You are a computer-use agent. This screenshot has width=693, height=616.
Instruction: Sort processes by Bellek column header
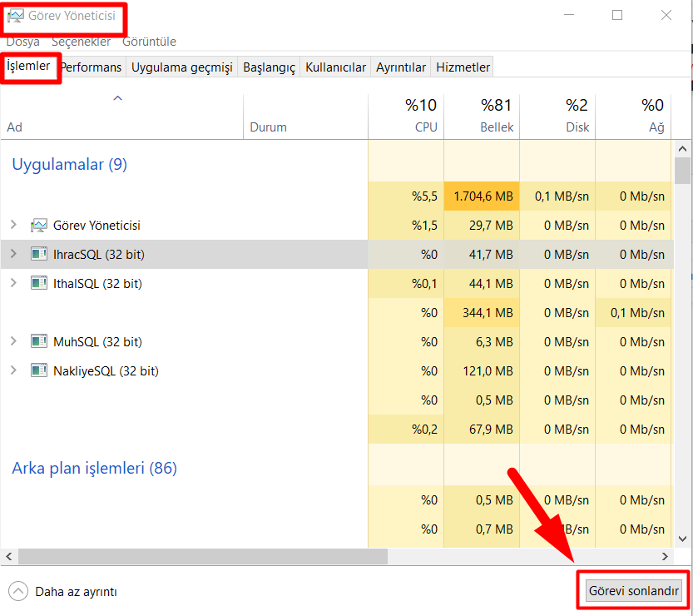(481, 117)
